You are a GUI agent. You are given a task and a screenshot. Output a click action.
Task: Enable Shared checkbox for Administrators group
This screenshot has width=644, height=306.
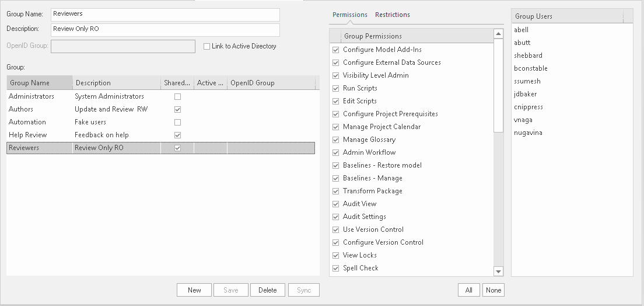[177, 96]
